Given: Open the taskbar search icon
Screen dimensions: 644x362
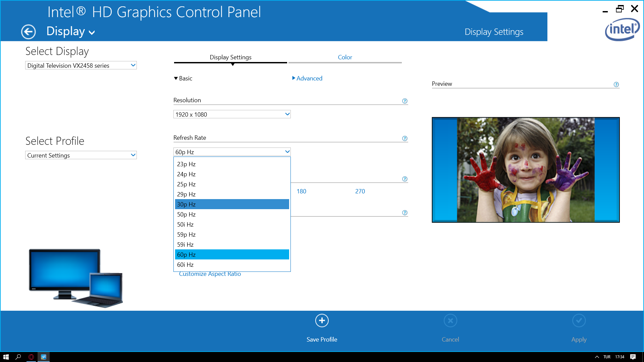Looking at the screenshot, I should point(18,357).
